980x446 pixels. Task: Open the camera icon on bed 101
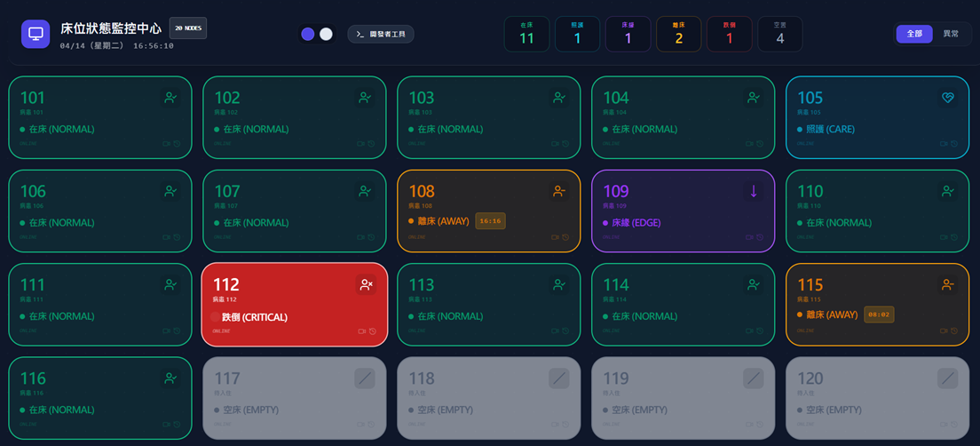click(x=166, y=143)
